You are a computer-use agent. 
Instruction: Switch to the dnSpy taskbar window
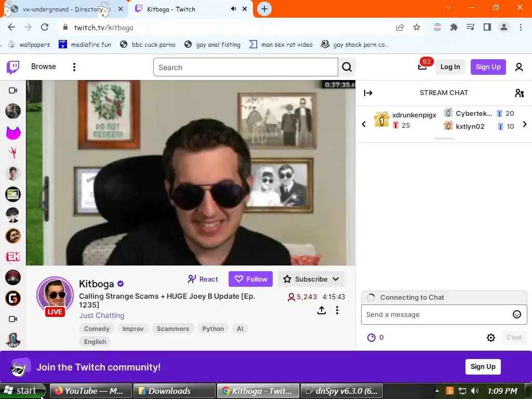342,391
